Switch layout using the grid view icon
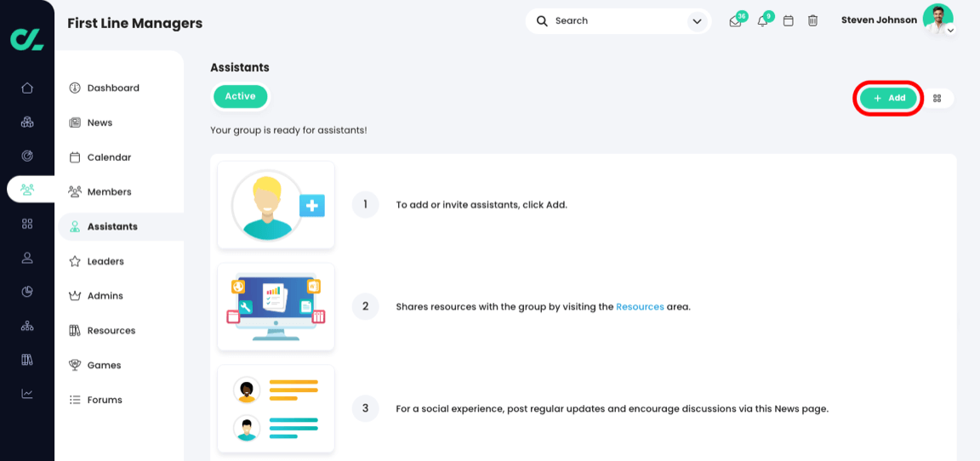980x461 pixels. click(937, 98)
